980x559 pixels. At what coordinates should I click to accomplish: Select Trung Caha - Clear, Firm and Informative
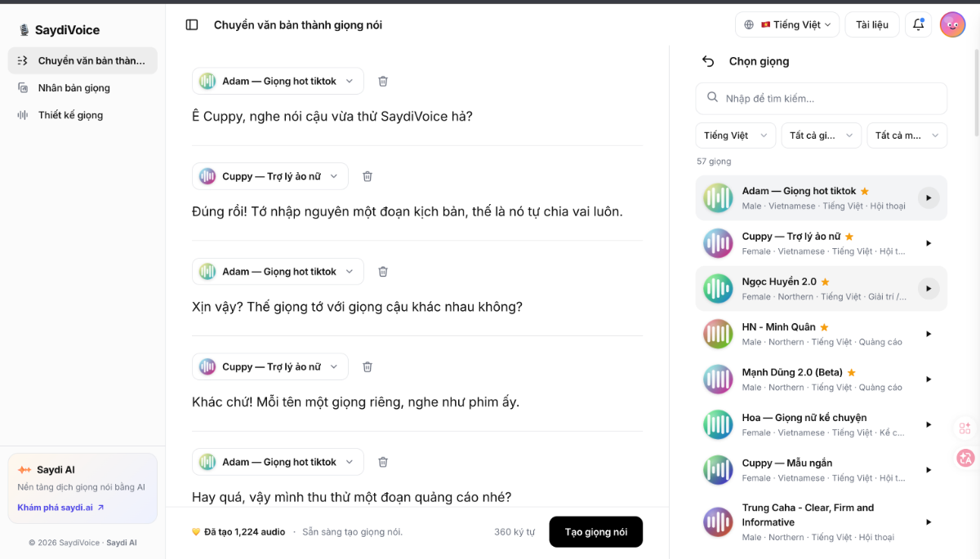808,515
